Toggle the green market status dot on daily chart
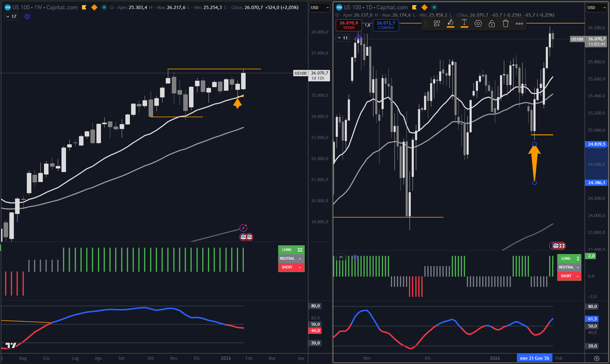Viewport: 610px width, 364px height. tap(434, 7)
